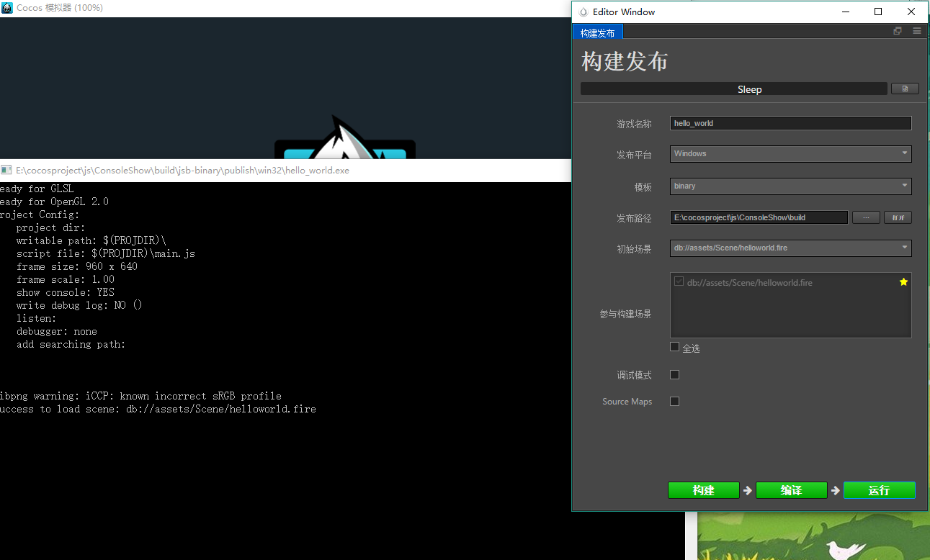Click the Editor Window droplet title icon
This screenshot has height=560, width=930.
[x=584, y=12]
